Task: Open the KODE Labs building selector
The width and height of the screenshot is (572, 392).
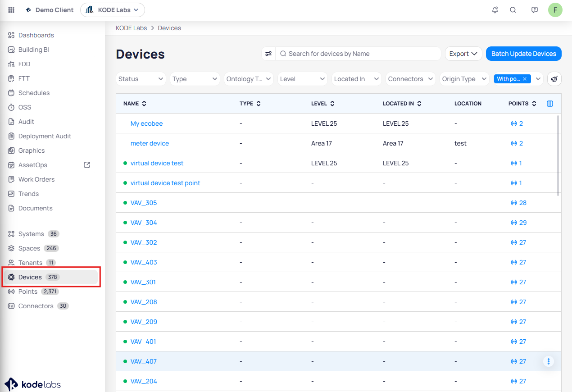Action: tap(113, 10)
